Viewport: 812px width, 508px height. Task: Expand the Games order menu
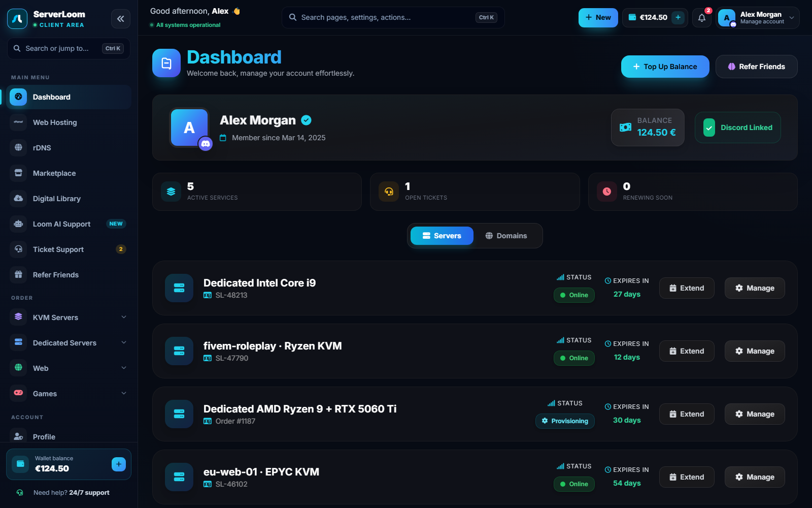coord(69,393)
